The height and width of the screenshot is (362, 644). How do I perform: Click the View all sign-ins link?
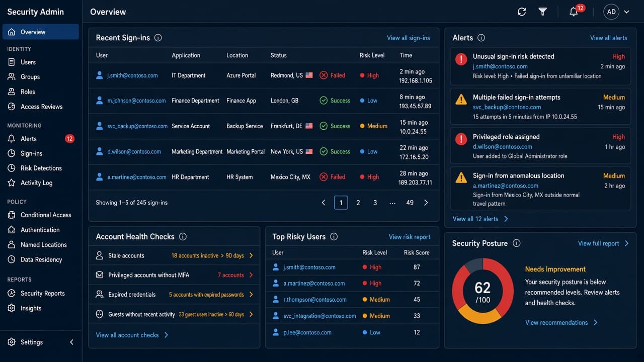click(x=408, y=38)
